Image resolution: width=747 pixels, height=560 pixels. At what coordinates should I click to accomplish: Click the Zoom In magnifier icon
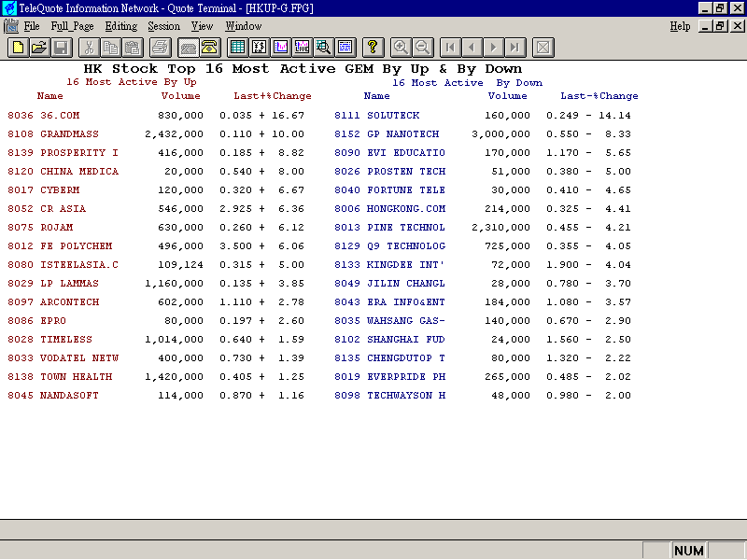tap(401, 48)
